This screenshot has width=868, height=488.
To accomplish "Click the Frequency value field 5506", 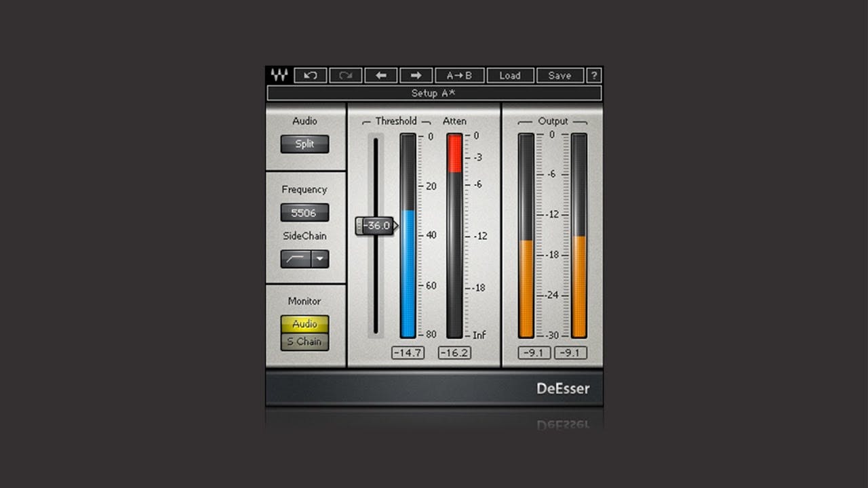I will pyautogui.click(x=304, y=213).
